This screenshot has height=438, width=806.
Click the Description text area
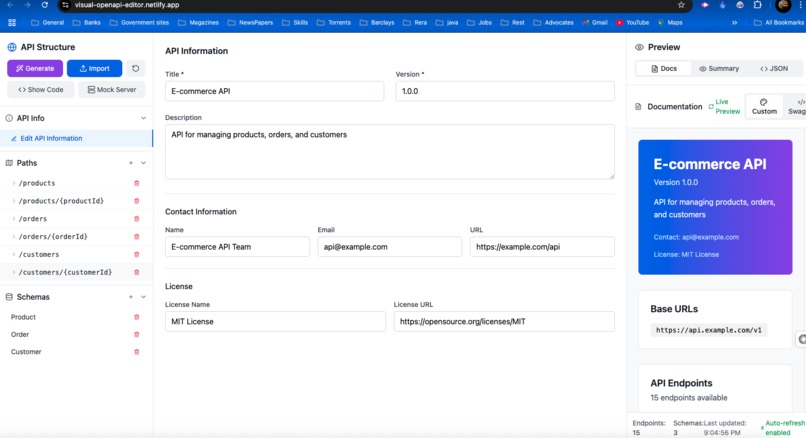click(390, 152)
